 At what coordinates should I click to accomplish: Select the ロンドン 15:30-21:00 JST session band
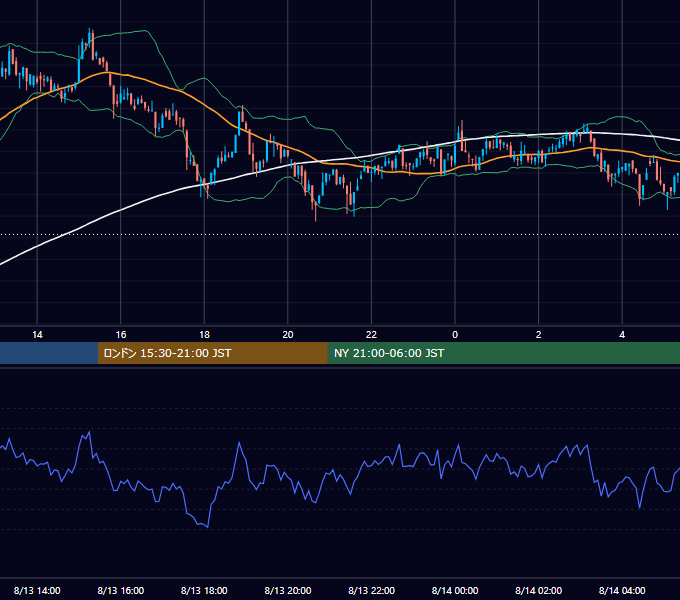212,353
